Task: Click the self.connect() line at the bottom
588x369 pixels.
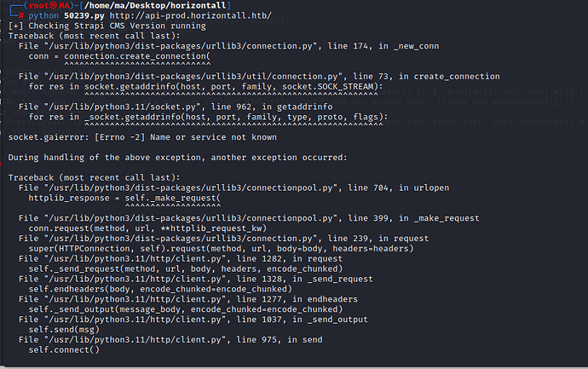Action: 64,350
